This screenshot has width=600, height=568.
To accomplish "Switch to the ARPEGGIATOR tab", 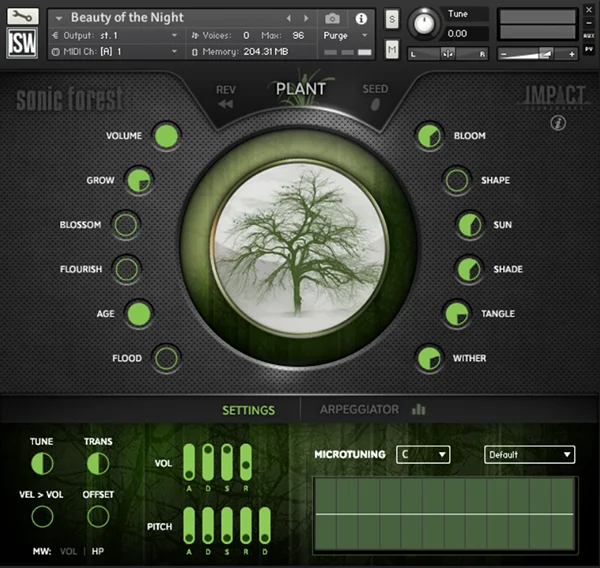I will point(359,410).
